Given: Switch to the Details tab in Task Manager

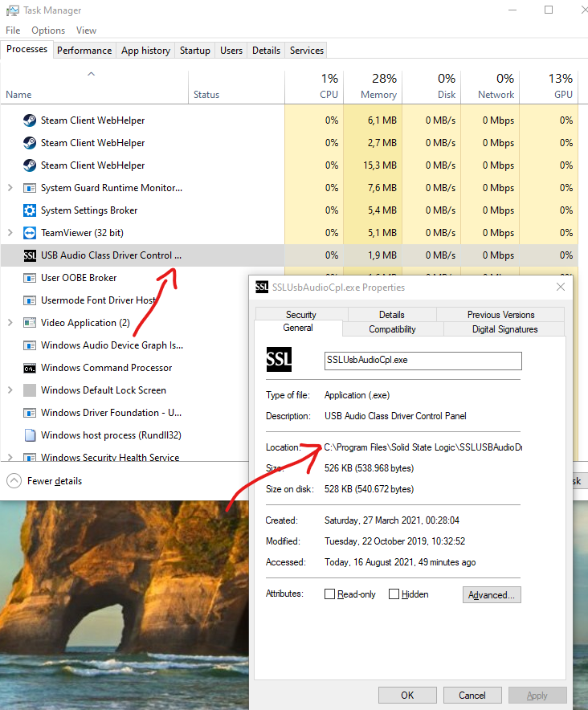Looking at the screenshot, I should point(266,51).
